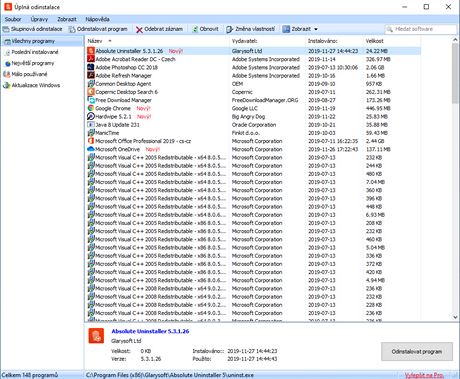The image size is (460, 379).
Task: Click the Skupinová odinstalace toolbar icon
Action: [x=6, y=29]
